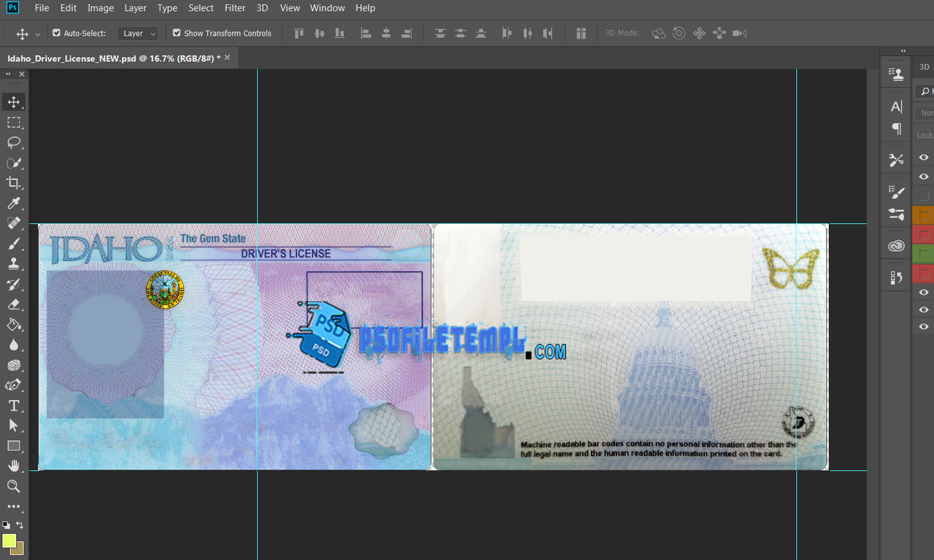Select the Quick Selection tool
The image size is (934, 560).
click(14, 163)
